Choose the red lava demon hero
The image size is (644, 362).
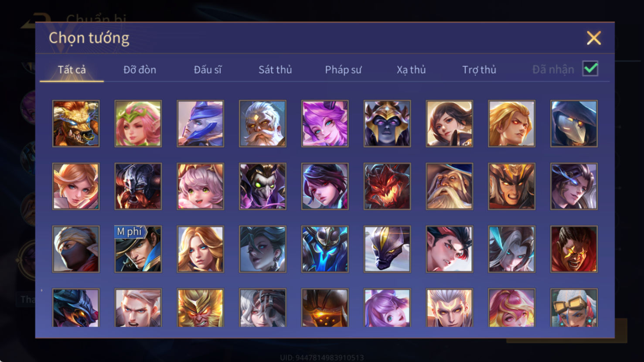point(387,186)
